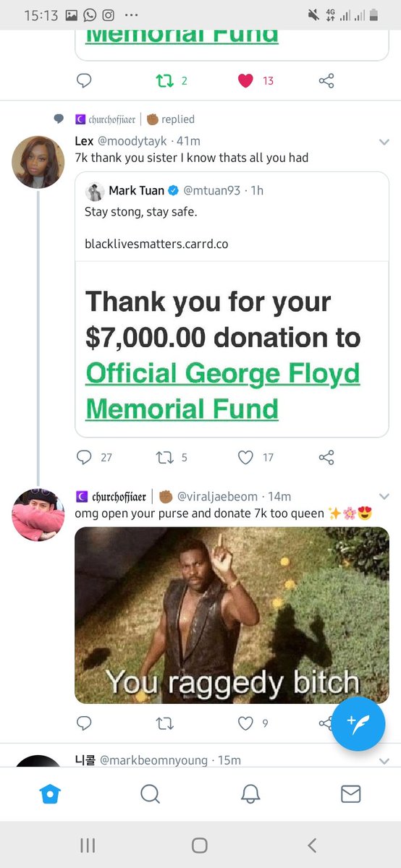View the "You raggedy bitch" meme image
The image size is (401, 868).
pos(232,615)
